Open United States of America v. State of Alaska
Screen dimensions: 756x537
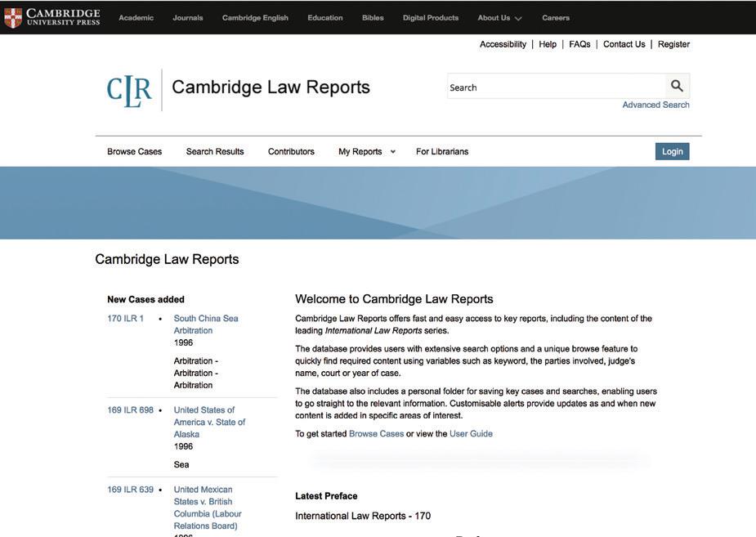tap(209, 422)
